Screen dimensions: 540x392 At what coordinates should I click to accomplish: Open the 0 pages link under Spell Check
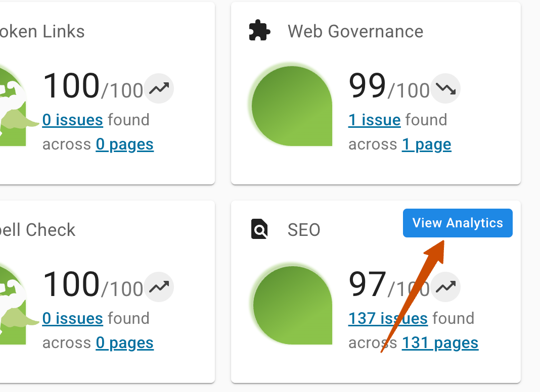pyautogui.click(x=124, y=342)
